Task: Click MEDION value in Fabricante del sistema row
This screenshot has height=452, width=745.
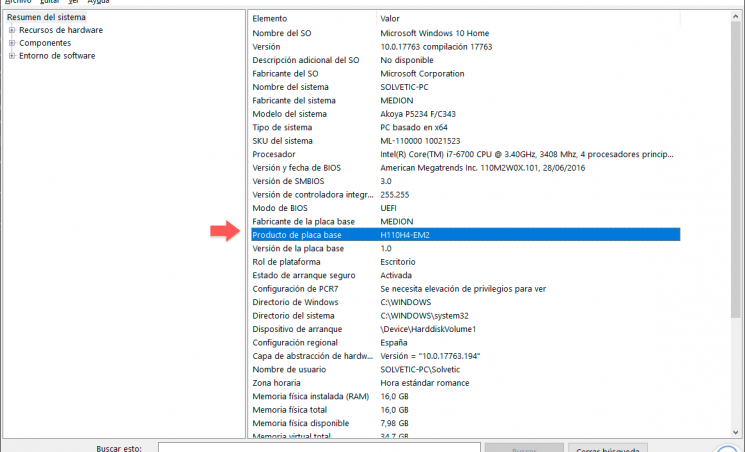Action: [397, 100]
